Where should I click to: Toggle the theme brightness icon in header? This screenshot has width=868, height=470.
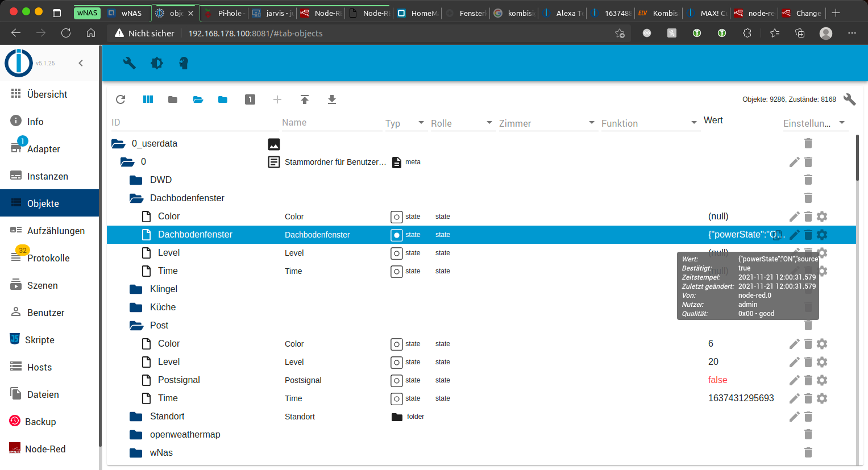tap(157, 63)
